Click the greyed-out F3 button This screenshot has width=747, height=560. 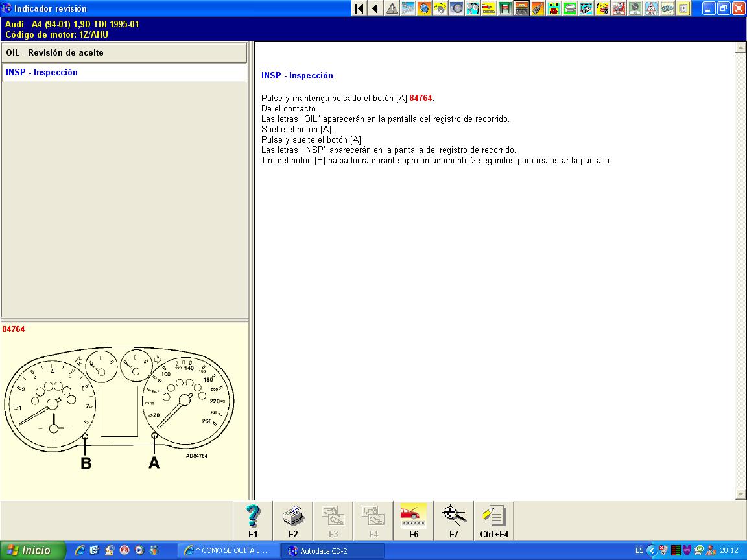333,520
